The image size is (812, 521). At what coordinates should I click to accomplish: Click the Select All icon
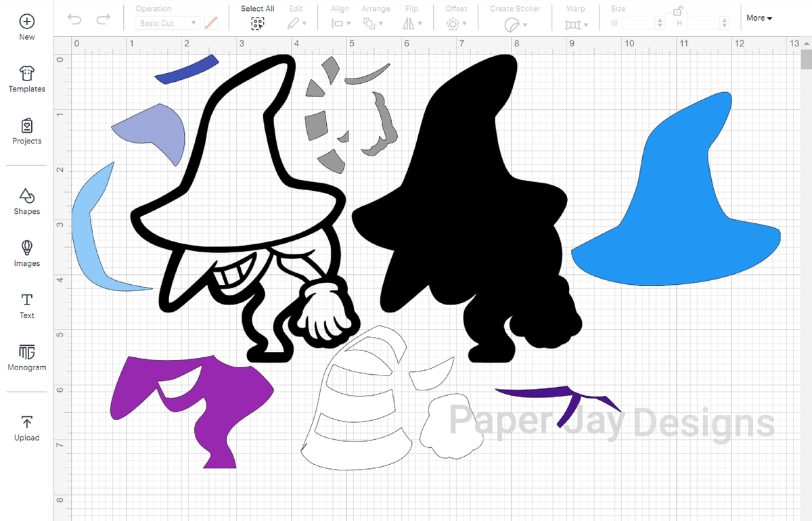[258, 24]
